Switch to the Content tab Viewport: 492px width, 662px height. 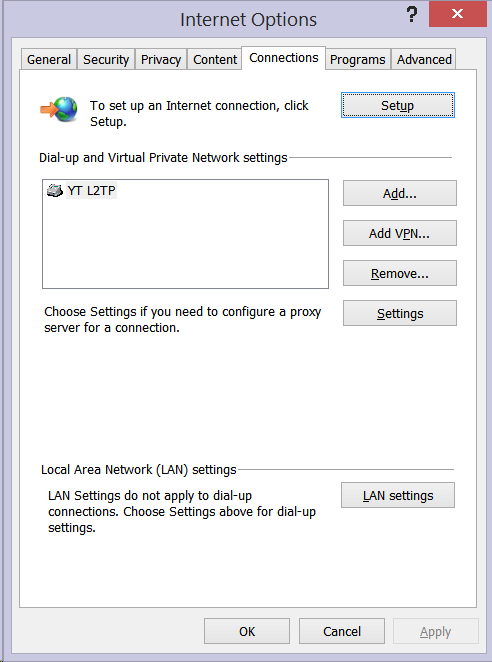coord(215,60)
